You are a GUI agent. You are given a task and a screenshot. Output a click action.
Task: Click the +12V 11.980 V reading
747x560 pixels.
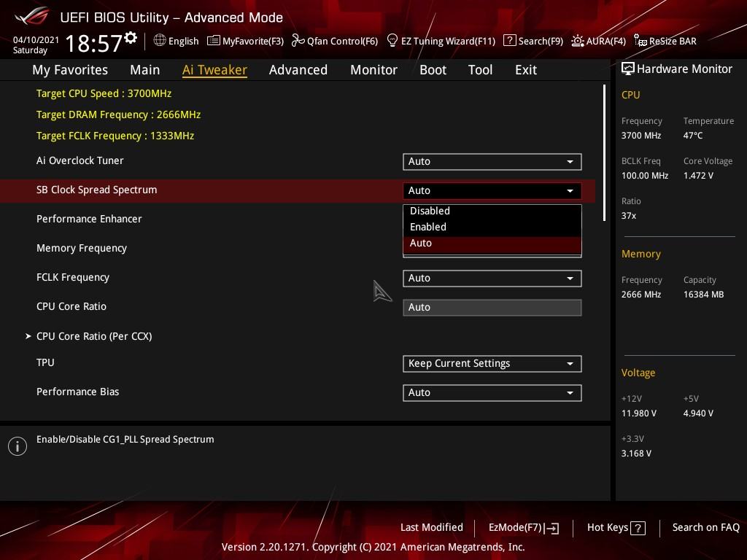[x=639, y=413]
